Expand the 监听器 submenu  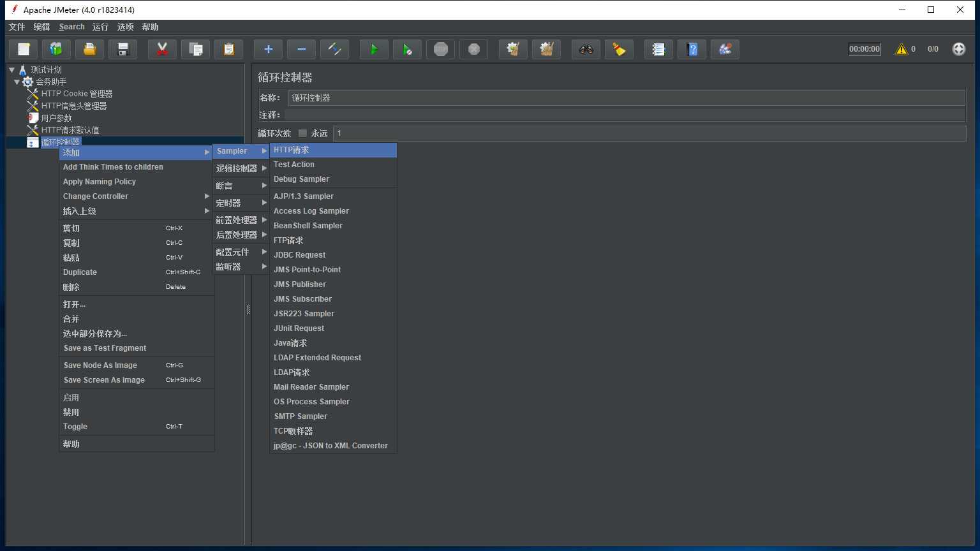(x=241, y=267)
